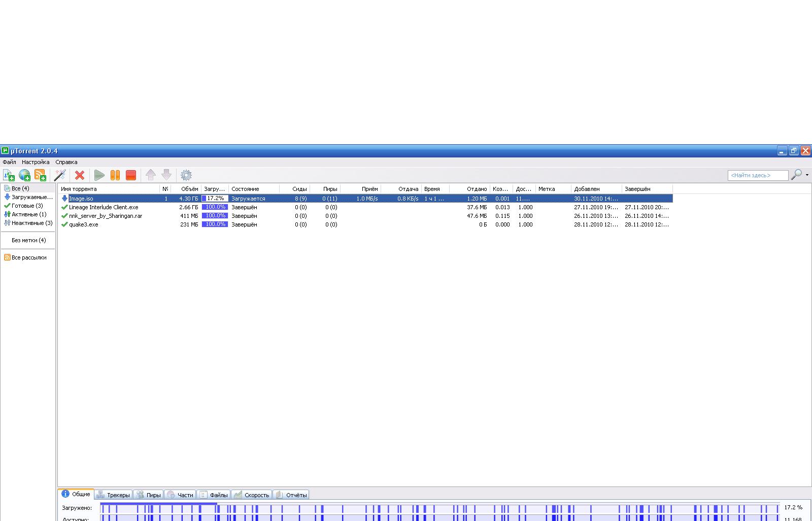This screenshot has width=812, height=521.
Task: Sort by the "Время" column header
Action: point(435,189)
